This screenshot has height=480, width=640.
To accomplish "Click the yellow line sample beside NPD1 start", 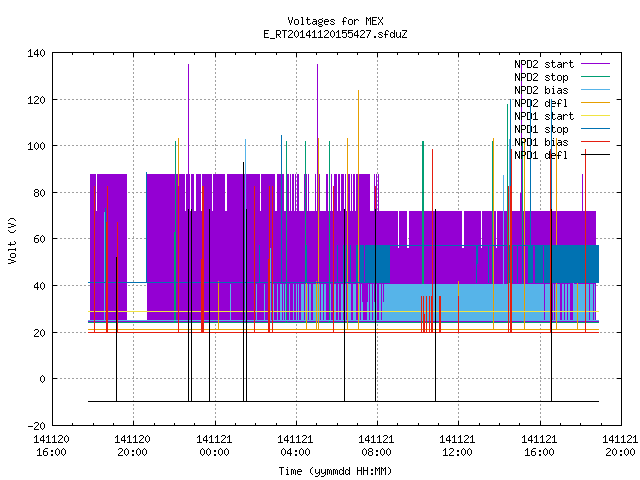I will (x=596, y=116).
